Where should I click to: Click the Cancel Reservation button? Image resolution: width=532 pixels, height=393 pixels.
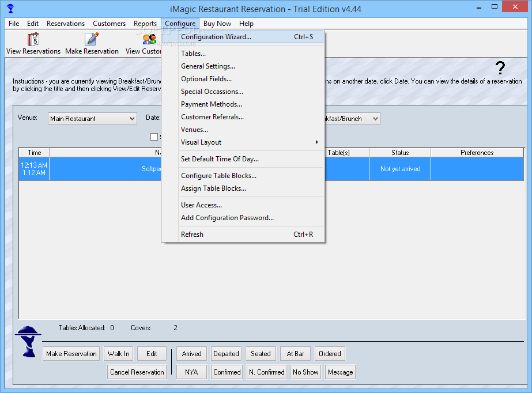point(137,372)
